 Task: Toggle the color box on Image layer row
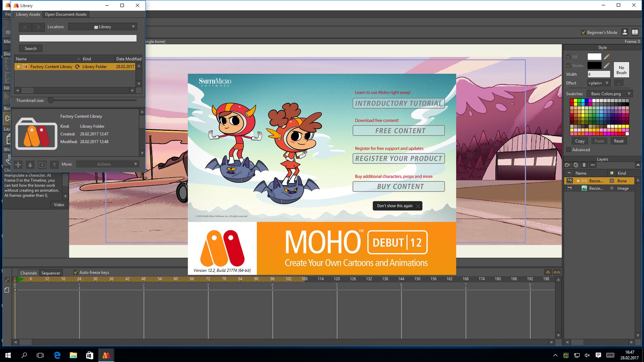tap(612, 188)
